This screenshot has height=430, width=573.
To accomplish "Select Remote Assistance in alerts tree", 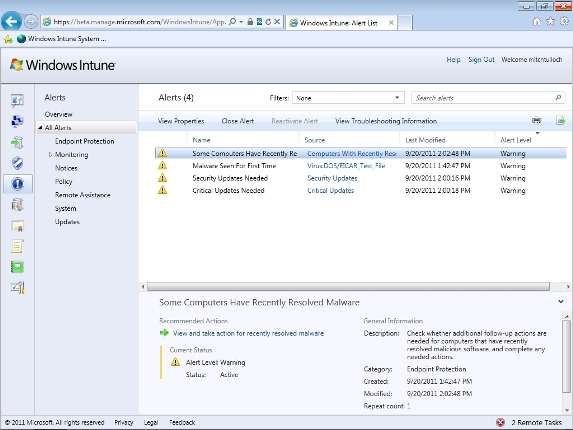I will 83,195.
